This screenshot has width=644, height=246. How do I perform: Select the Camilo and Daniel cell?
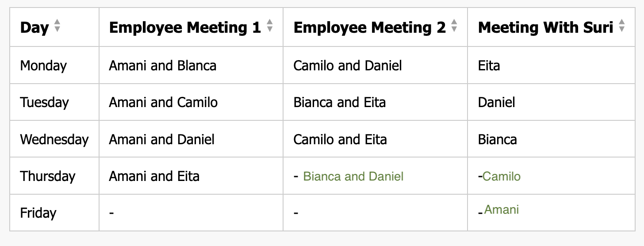coord(347,66)
